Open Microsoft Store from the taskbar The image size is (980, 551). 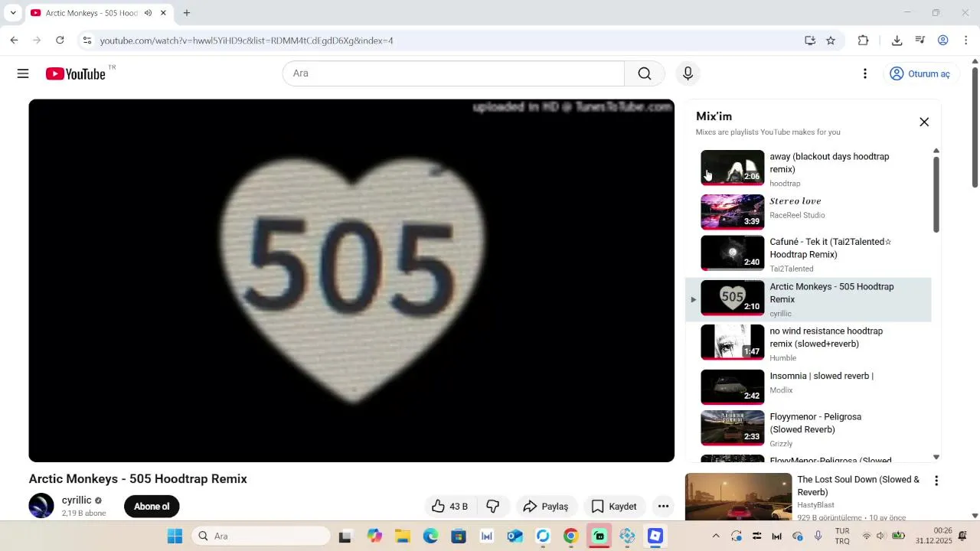point(459,536)
